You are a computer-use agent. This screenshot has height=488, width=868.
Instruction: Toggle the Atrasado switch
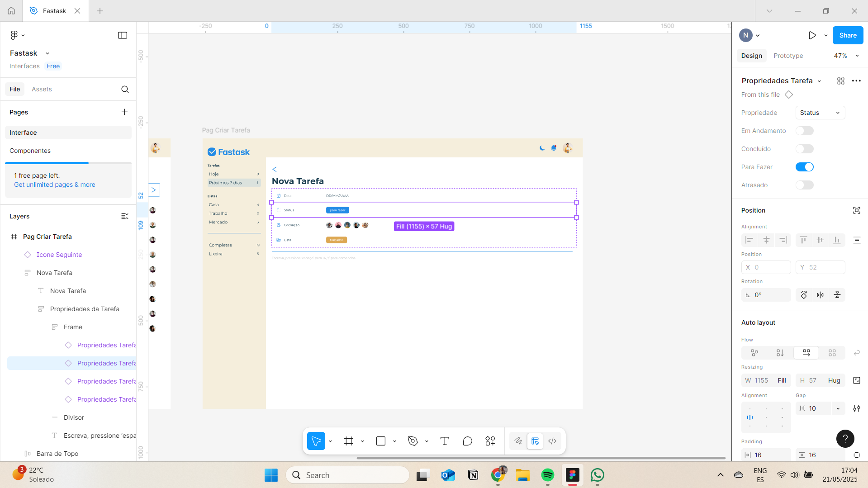click(x=805, y=185)
